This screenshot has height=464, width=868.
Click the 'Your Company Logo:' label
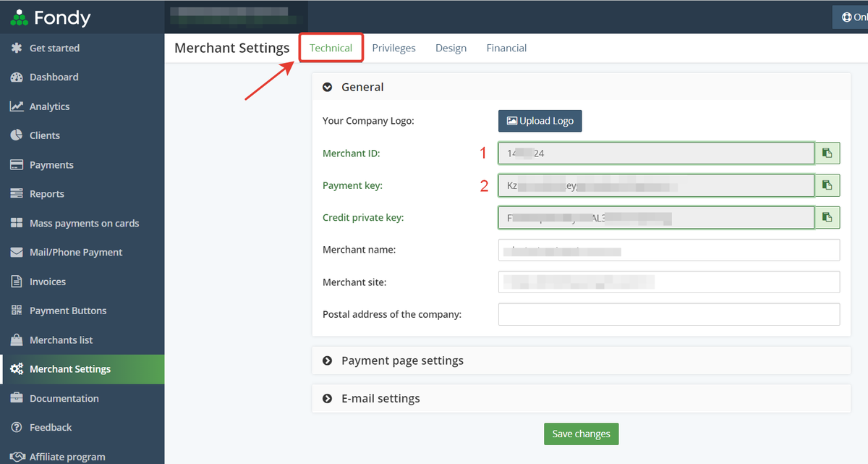point(368,121)
